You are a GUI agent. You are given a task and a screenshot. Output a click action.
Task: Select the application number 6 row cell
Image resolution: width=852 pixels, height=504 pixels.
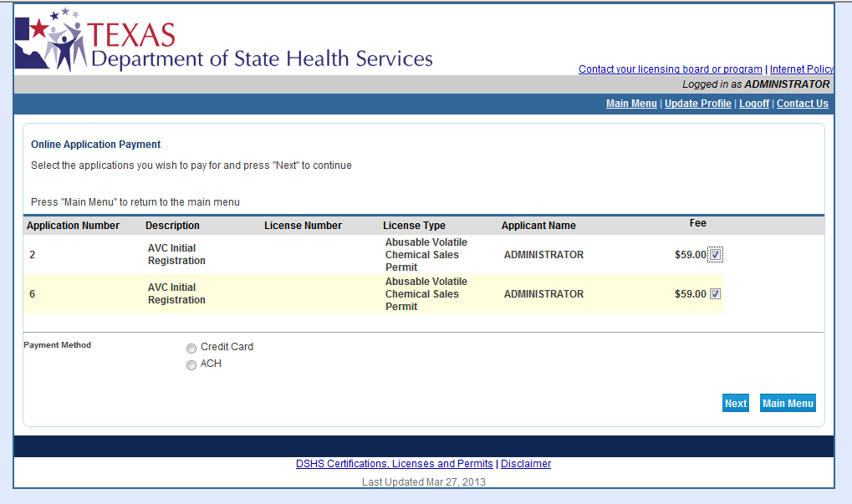tap(32, 294)
